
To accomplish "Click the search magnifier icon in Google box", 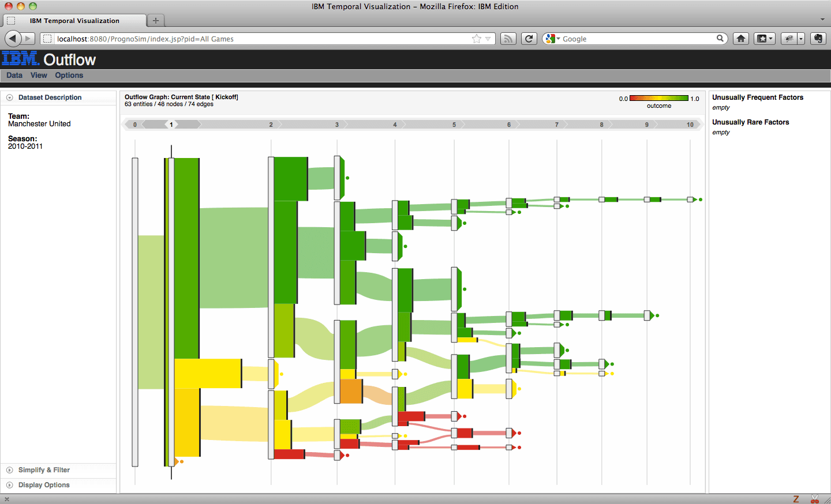I will pyautogui.click(x=720, y=39).
